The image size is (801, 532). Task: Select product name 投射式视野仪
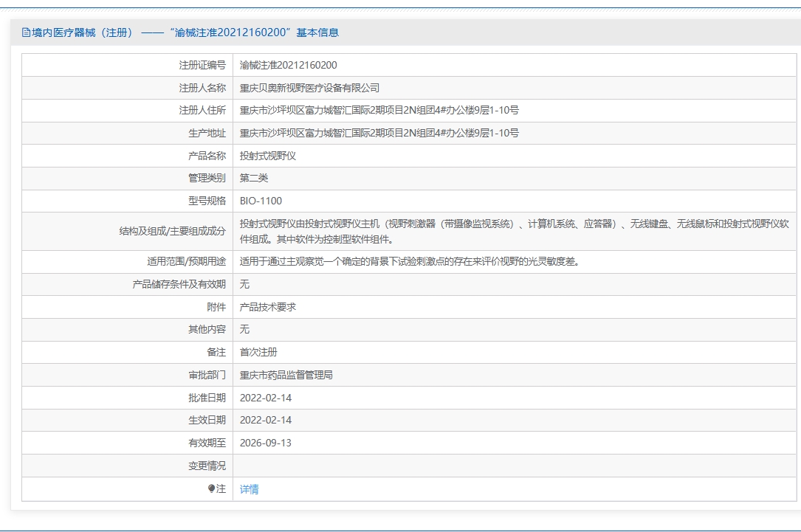tap(268, 156)
